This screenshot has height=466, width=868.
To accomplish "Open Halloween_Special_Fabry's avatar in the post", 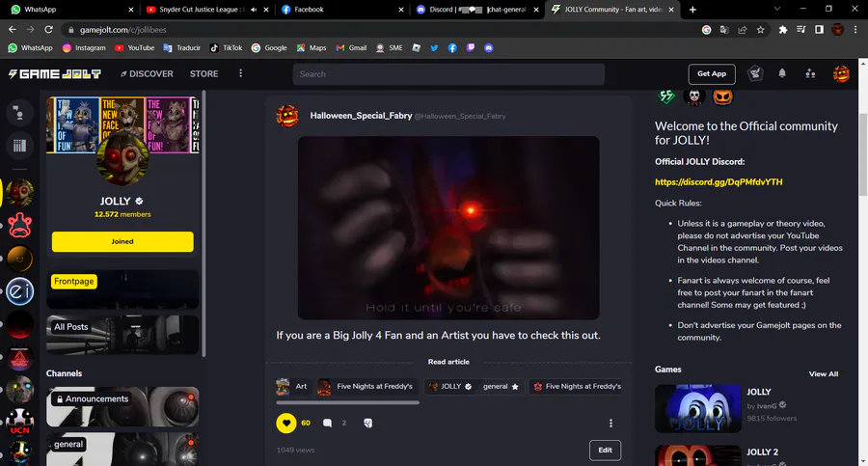I will click(x=287, y=116).
